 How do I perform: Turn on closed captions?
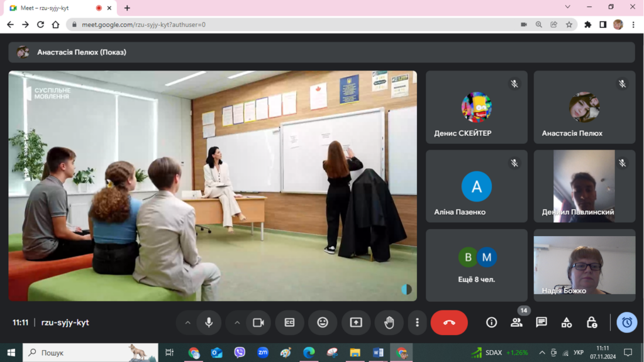pyautogui.click(x=289, y=322)
